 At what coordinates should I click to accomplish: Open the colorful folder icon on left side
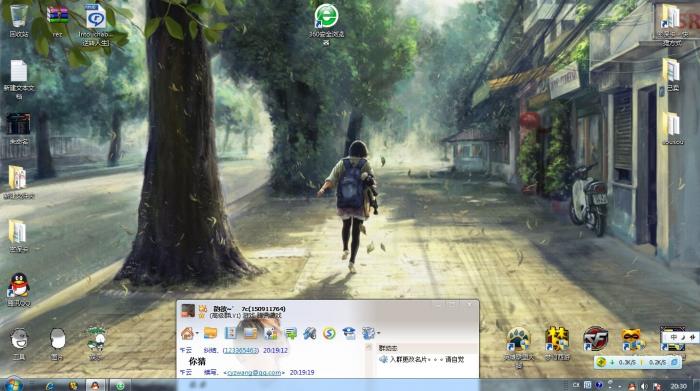click(18, 177)
